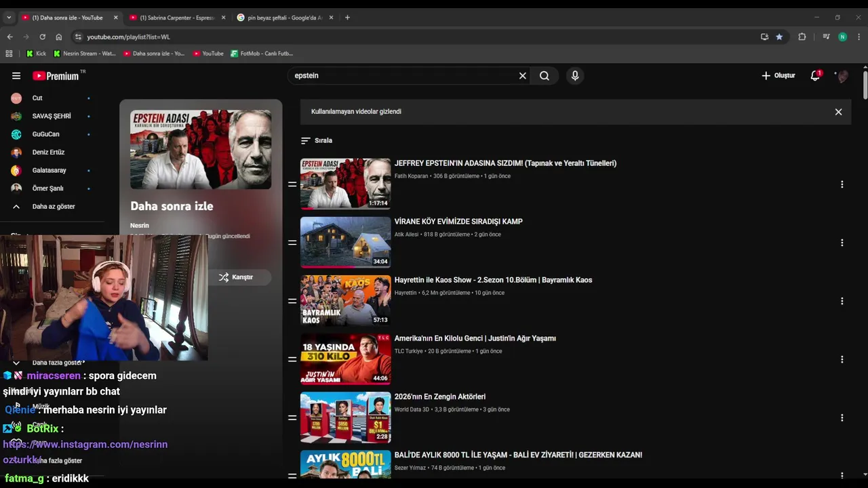Open the Chrome three-dot menu
Screen dimensions: 868x488
click(x=859, y=37)
